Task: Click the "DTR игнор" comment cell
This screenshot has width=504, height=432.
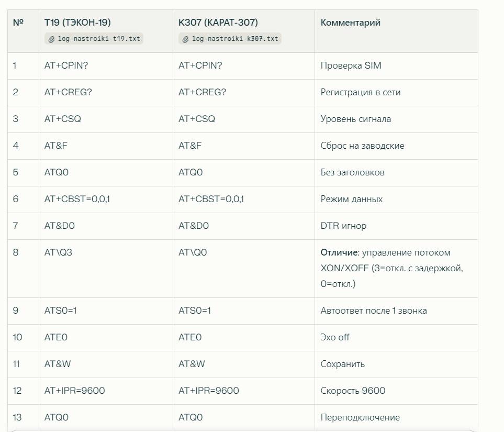Action: pyautogui.click(x=343, y=226)
